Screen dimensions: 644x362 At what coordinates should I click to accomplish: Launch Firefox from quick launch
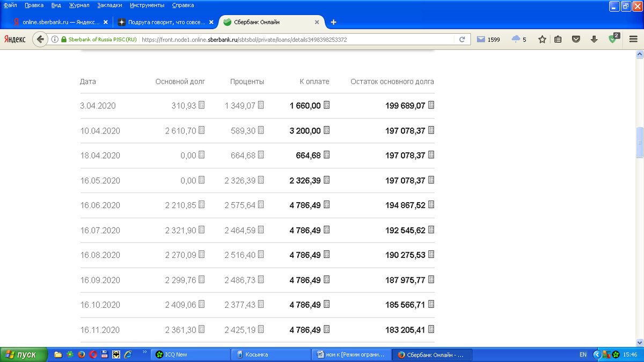[x=82, y=354]
